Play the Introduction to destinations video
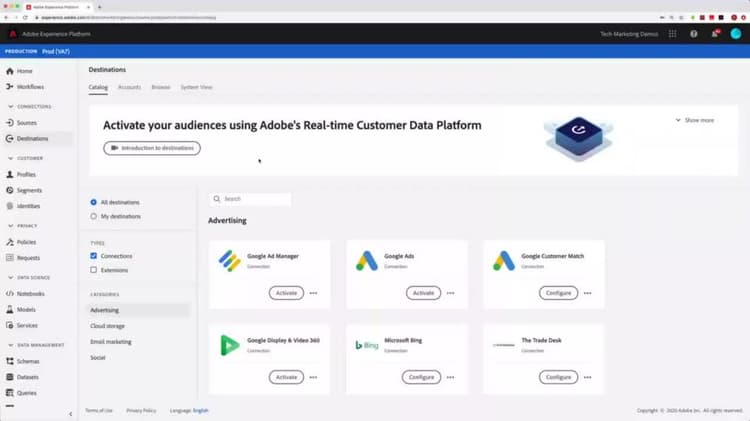This screenshot has height=421, width=750. (152, 148)
